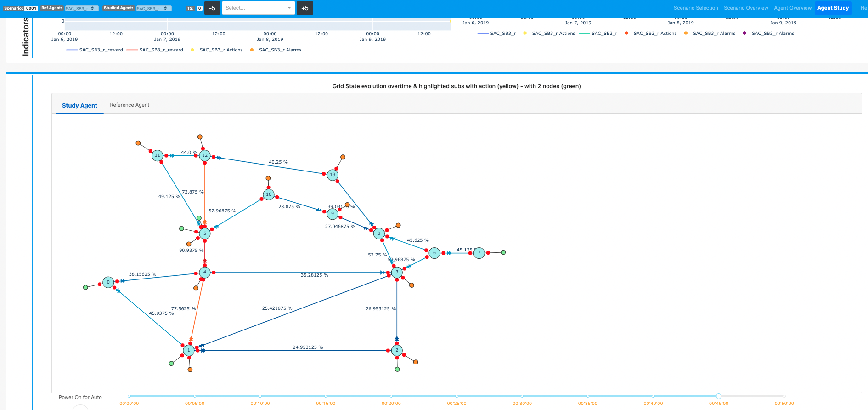Open the timestep Select... dropdown
Viewport: 868px width, 410px height.
click(259, 8)
